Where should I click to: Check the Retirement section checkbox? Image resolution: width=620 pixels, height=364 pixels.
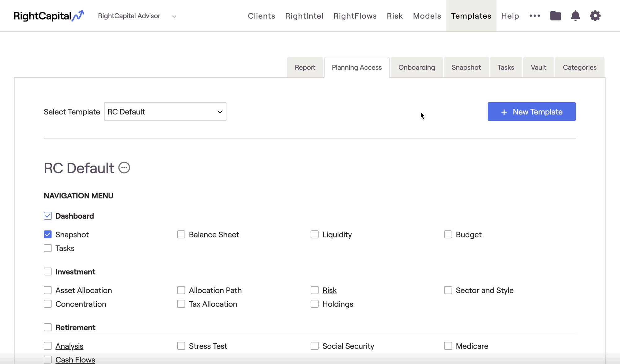point(48,327)
